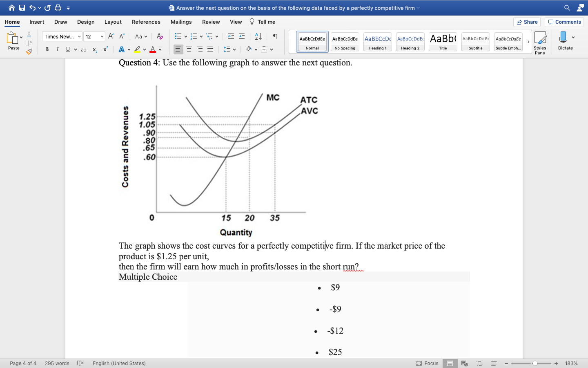Open the Mailings tab
This screenshot has width=588, height=368.
[181, 22]
